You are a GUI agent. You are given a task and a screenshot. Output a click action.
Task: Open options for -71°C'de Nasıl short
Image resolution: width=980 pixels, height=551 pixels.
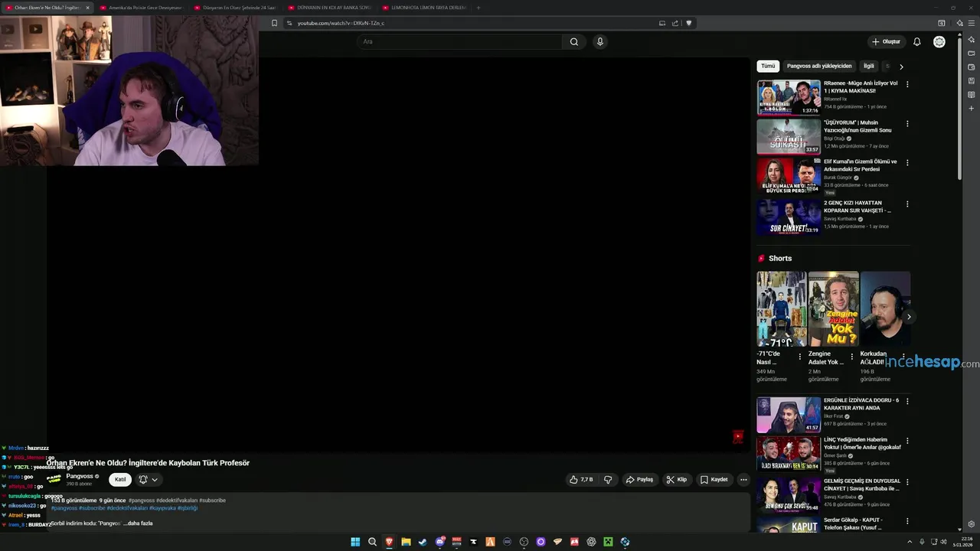coord(800,356)
